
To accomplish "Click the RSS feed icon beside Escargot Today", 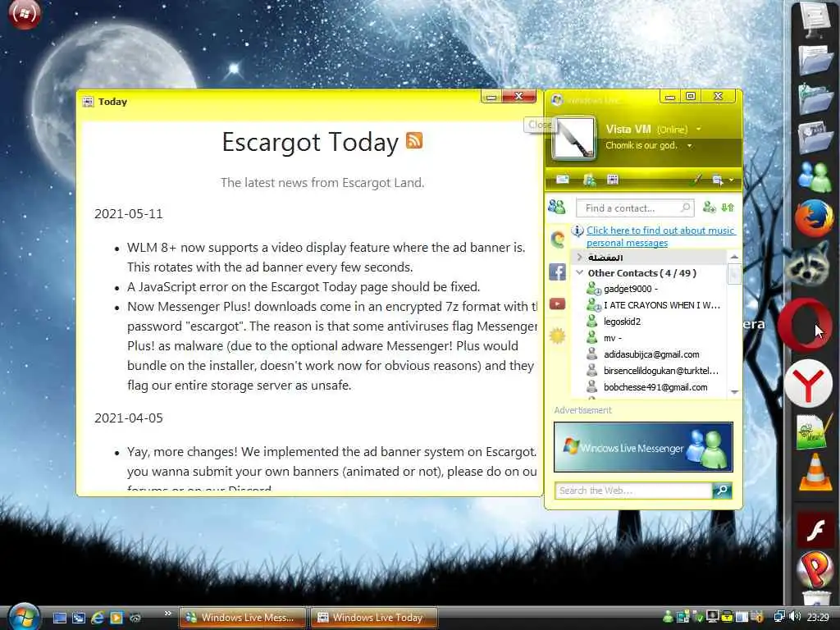I will (x=414, y=140).
